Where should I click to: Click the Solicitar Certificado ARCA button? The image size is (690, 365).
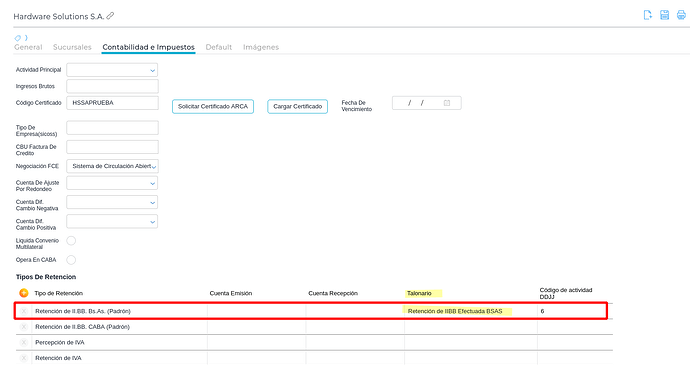[213, 107]
